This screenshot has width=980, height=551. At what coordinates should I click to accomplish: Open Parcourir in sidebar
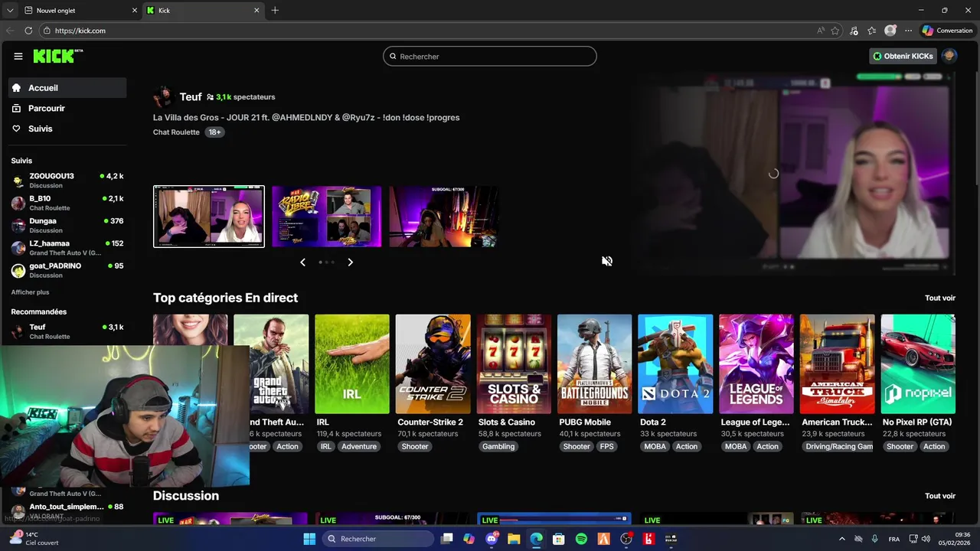point(67,109)
